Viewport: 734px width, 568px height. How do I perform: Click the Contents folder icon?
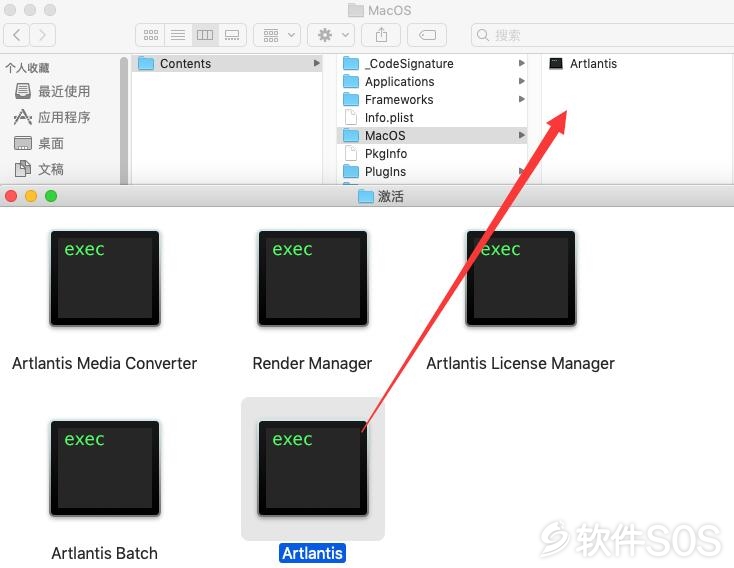[146, 63]
